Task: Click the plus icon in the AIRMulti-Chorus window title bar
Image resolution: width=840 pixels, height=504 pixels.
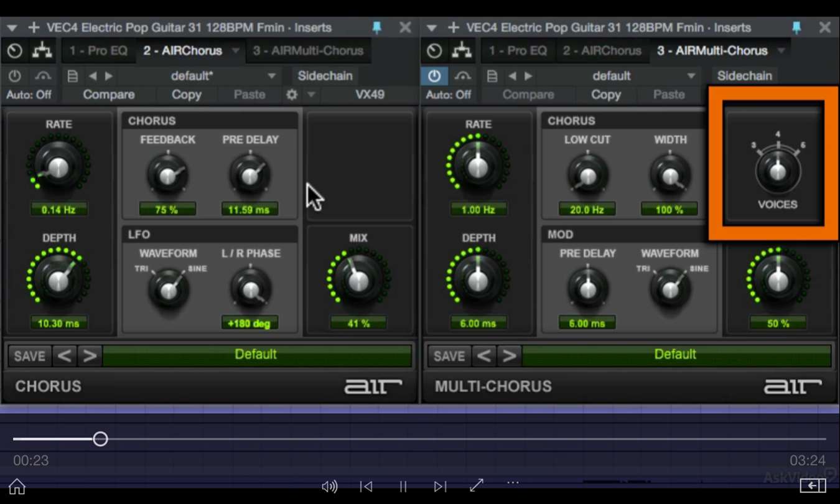Action: (454, 28)
